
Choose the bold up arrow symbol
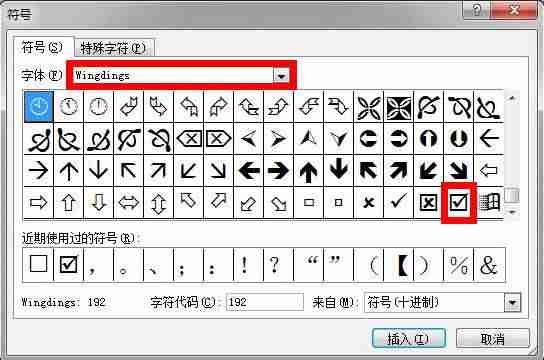[x=308, y=170]
